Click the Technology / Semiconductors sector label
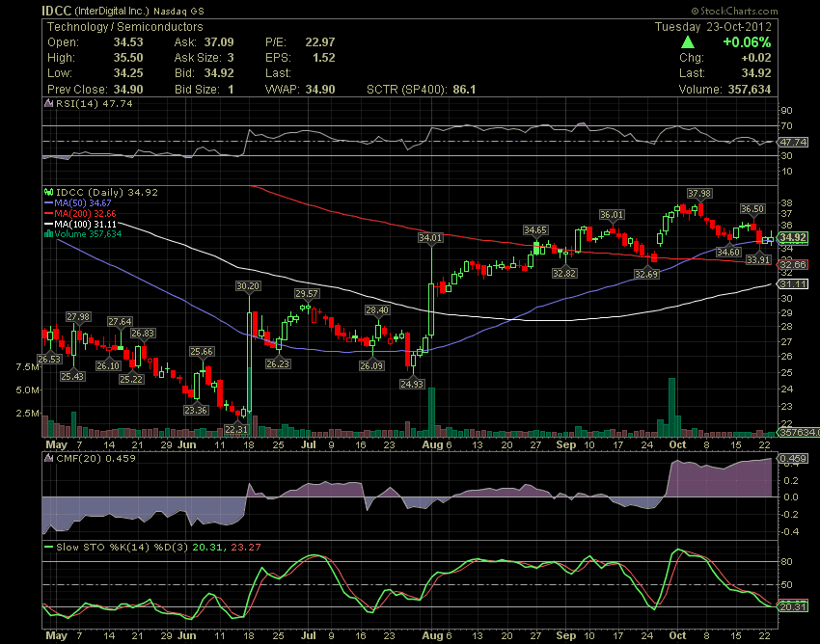The width and height of the screenshot is (820, 644). click(125, 27)
